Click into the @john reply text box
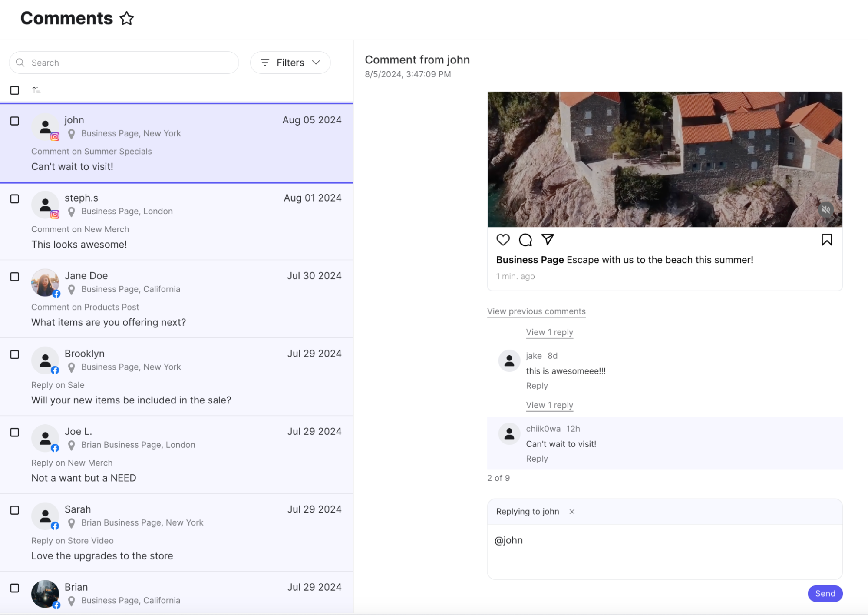868x615 pixels. point(664,552)
